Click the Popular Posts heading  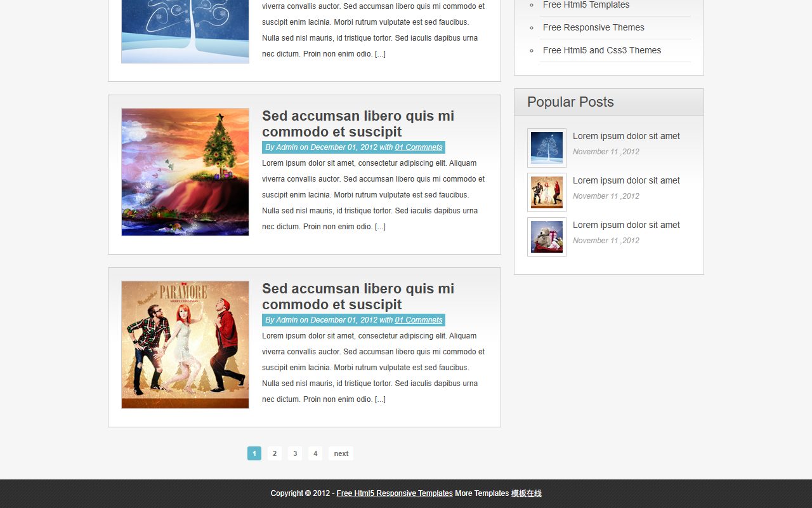point(570,102)
